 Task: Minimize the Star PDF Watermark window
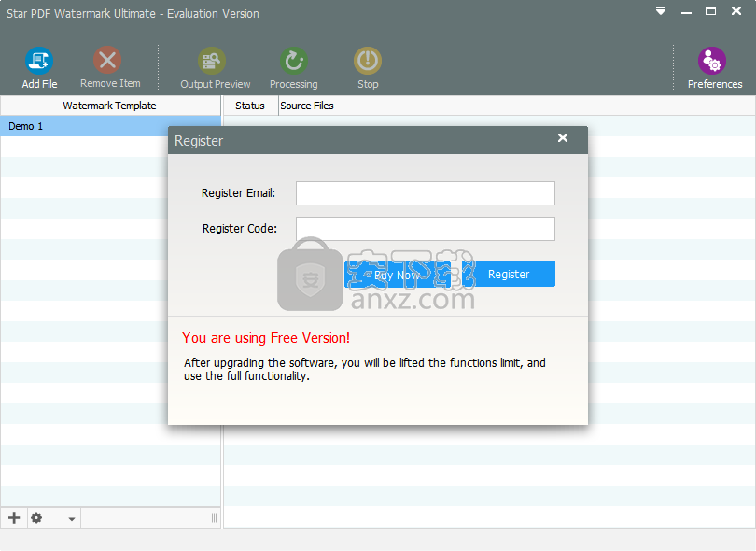[687, 11]
